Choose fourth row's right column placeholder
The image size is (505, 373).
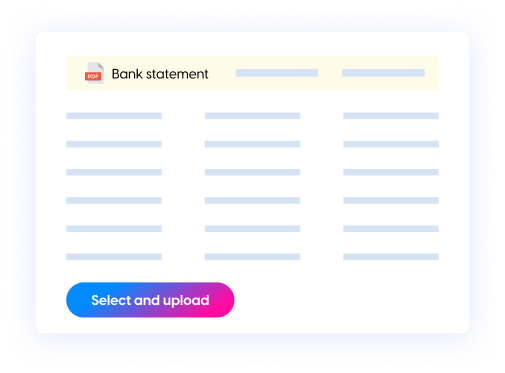point(391,200)
